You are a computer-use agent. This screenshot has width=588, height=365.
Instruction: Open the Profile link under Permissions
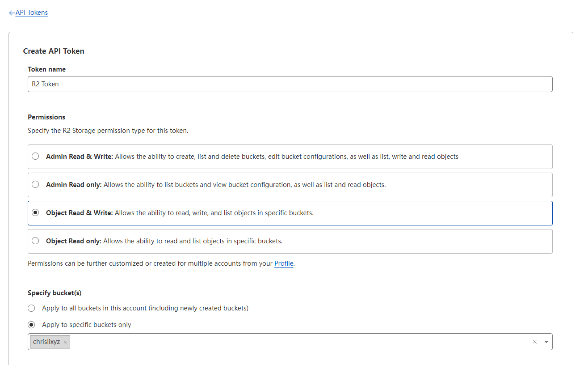coord(284,263)
